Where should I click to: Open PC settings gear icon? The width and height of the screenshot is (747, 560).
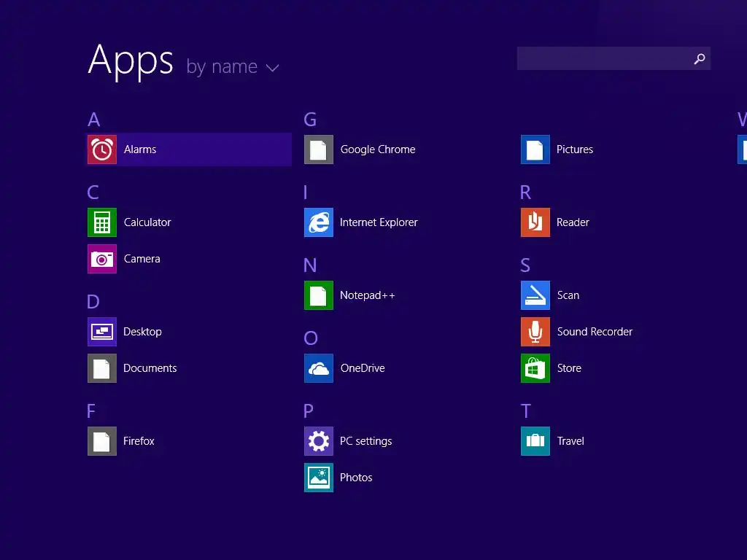[x=319, y=441]
